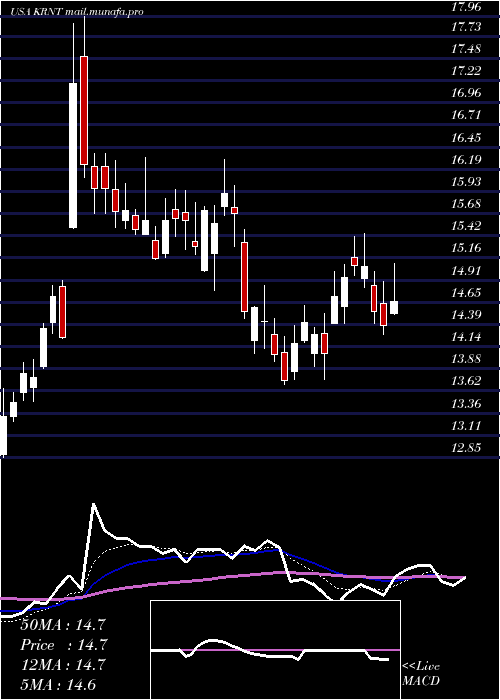Screen dimensions: 500x700
Task: Click the last white candlestick at chart's right end
Action: [x=394, y=308]
